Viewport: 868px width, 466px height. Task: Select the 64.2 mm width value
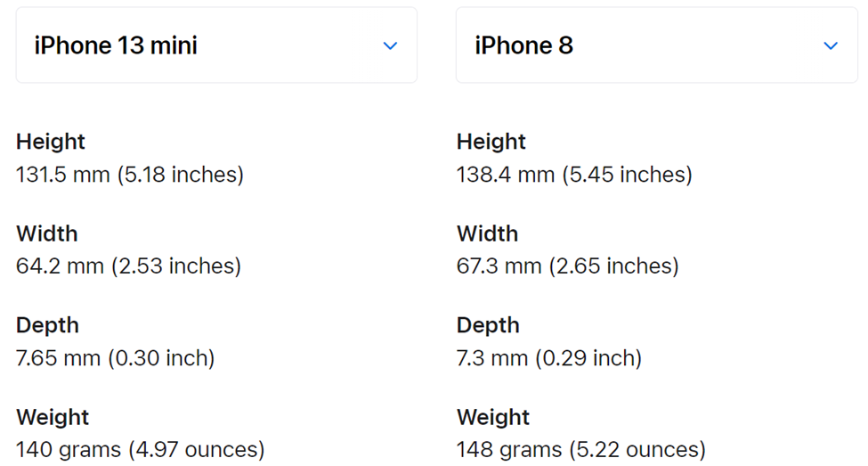coord(128,266)
